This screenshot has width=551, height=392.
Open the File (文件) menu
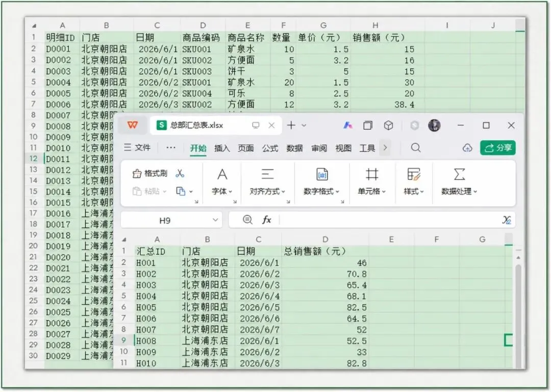coord(137,148)
